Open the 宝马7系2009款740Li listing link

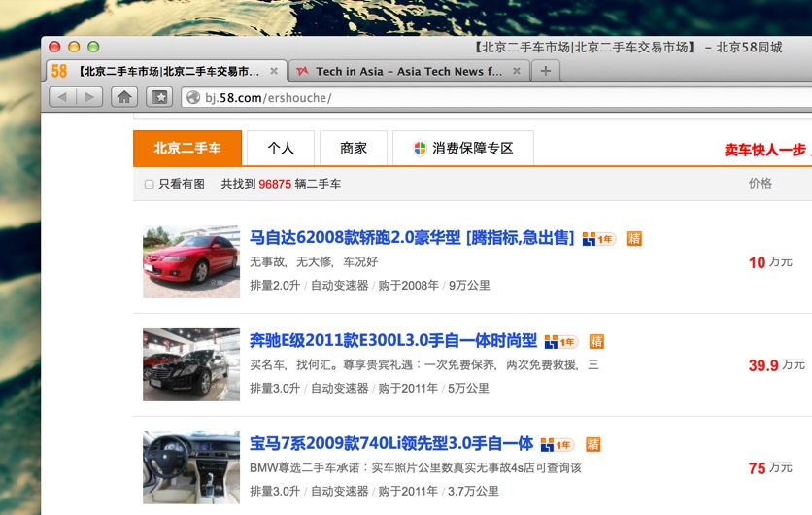tap(391, 443)
